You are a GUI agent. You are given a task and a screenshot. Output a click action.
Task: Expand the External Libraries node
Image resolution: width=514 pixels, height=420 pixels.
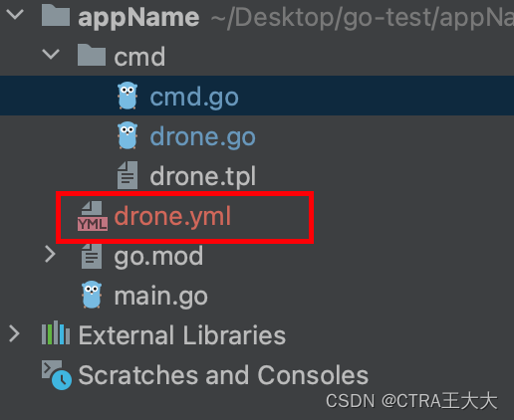click(14, 334)
